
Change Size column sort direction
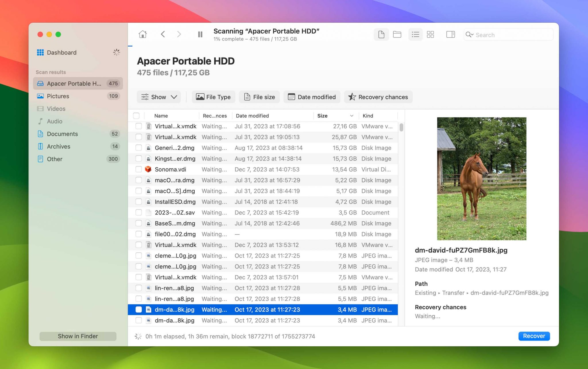pos(351,115)
